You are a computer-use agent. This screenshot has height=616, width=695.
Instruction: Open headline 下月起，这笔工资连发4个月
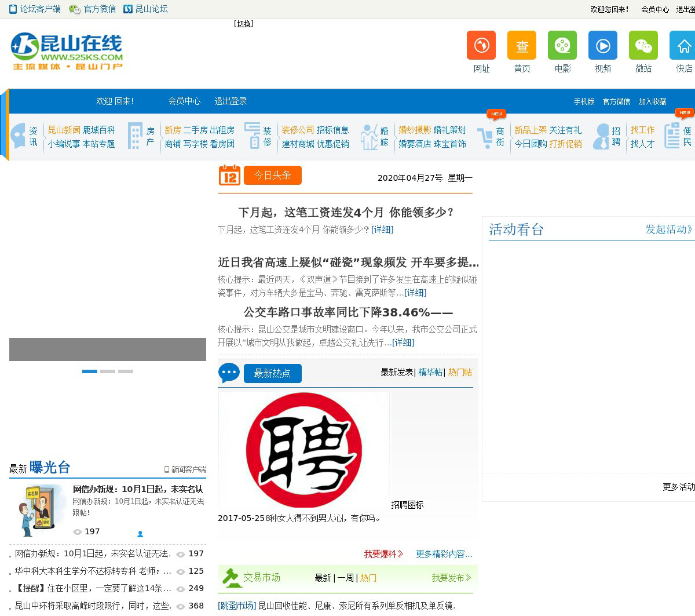click(346, 212)
